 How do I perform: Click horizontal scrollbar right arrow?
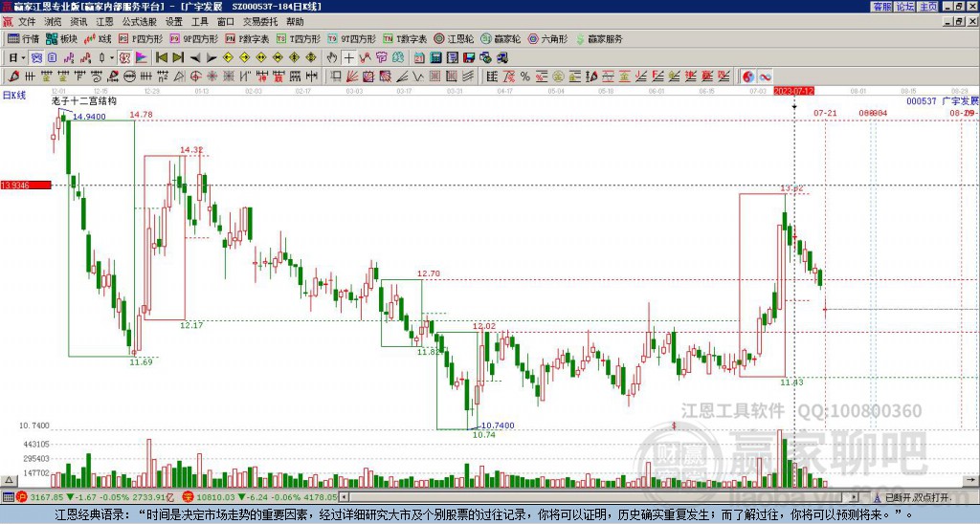pyautogui.click(x=854, y=497)
